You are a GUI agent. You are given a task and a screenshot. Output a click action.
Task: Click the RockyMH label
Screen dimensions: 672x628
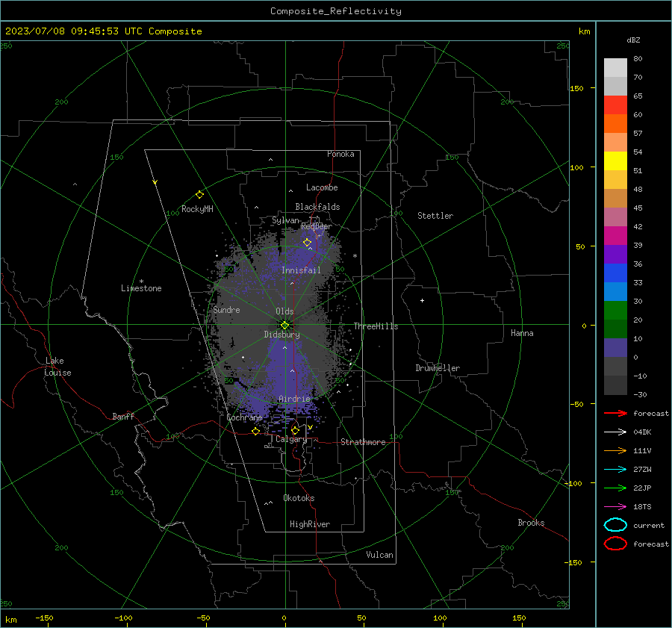197,209
